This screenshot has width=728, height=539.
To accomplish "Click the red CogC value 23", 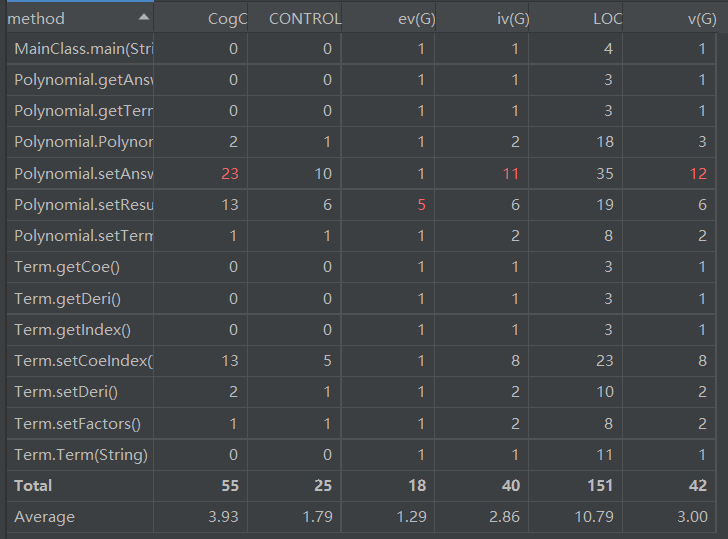I will click(x=230, y=174).
